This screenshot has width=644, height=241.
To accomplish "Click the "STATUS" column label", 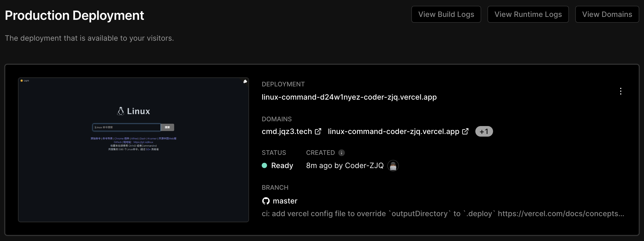I will click(274, 152).
